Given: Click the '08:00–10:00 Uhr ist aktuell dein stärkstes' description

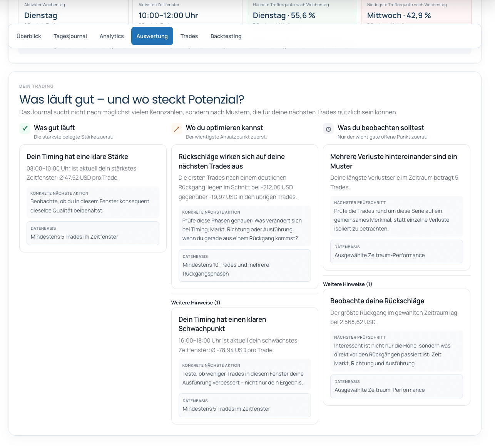Looking at the screenshot, I should click(81, 173).
